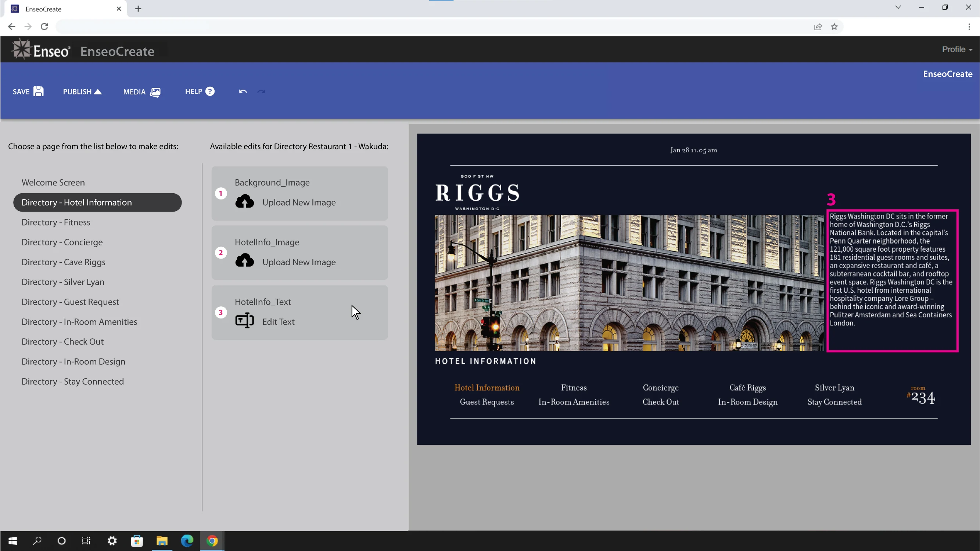Open the Media gallery icon
980x551 pixels.
[155, 92]
